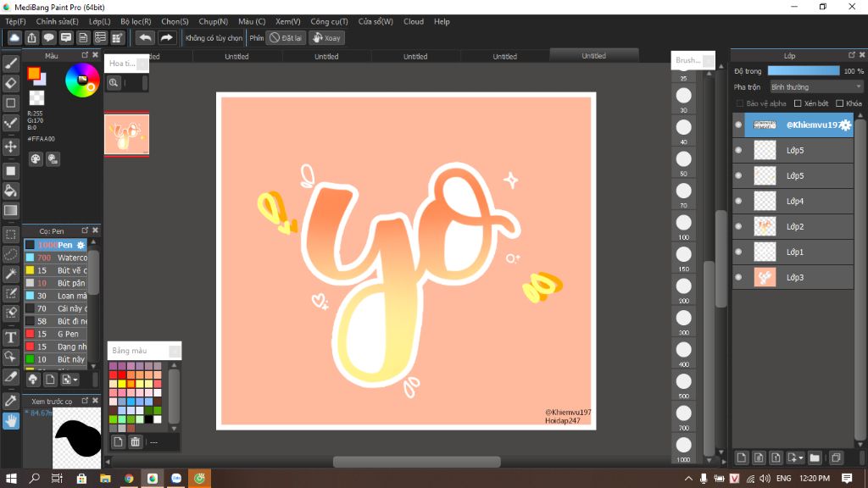The width and height of the screenshot is (868, 488).
Task: Select the Divide knife tool
Action: (10, 377)
